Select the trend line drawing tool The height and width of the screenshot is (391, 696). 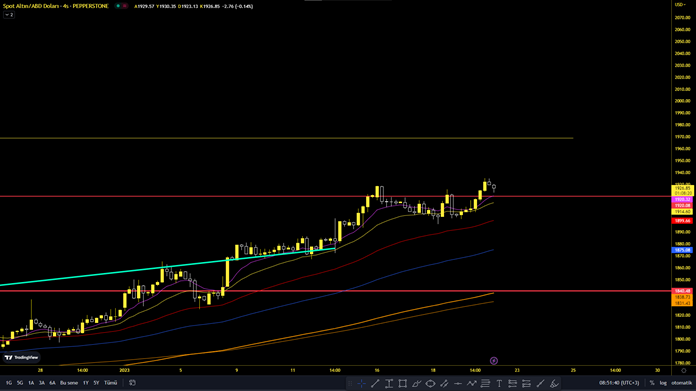click(x=375, y=383)
